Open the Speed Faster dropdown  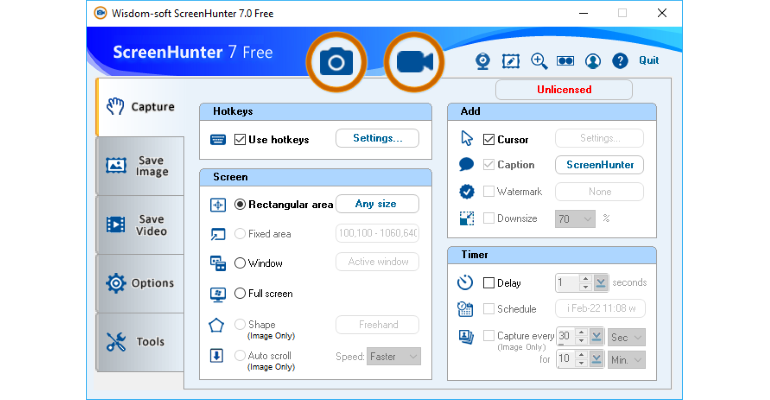click(393, 356)
